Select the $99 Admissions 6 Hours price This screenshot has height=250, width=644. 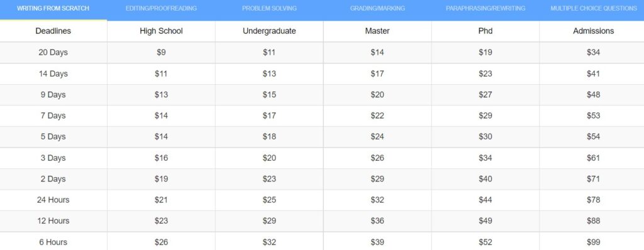(x=594, y=242)
